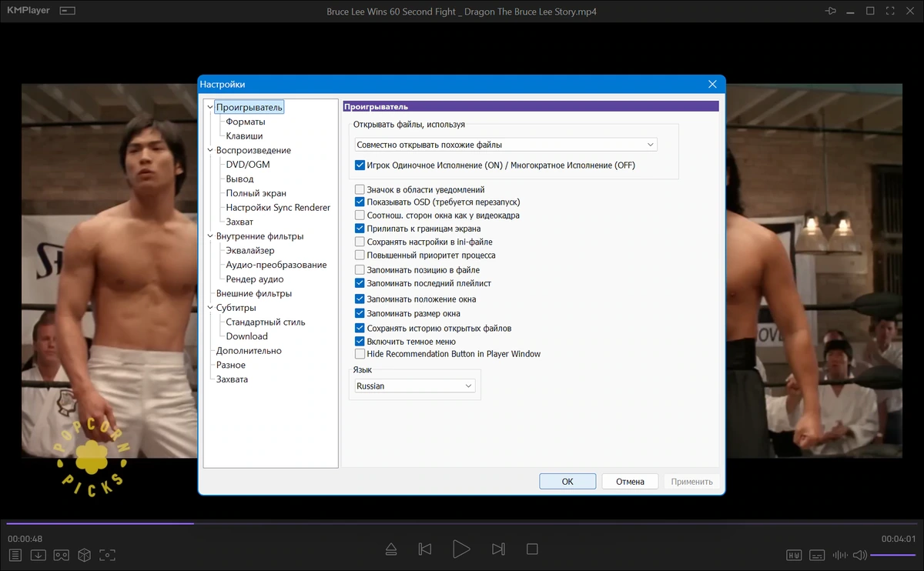This screenshot has width=924, height=571.
Task: Open the playlist panel icon
Action: point(15,555)
